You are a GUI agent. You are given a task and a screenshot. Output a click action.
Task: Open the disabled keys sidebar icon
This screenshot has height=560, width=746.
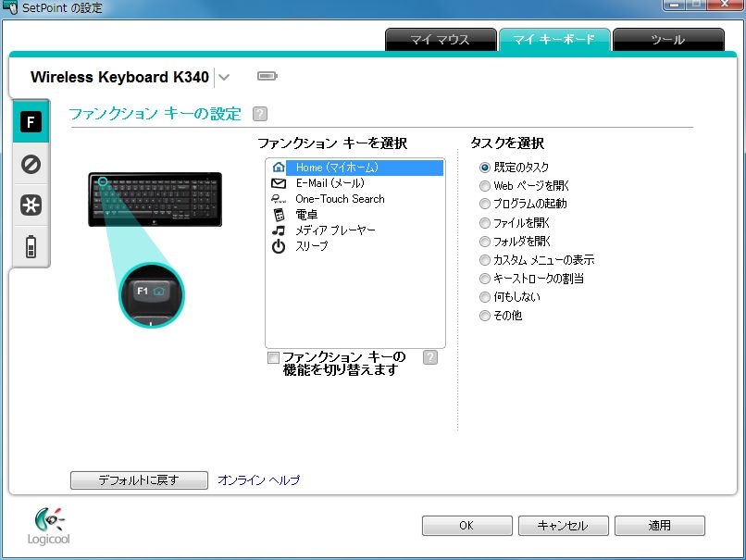[x=31, y=164]
